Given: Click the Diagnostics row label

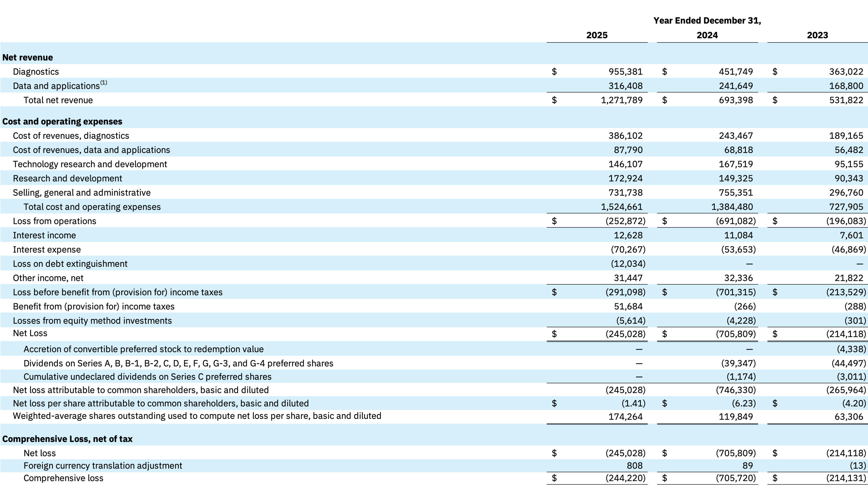Looking at the screenshot, I should coord(36,72).
